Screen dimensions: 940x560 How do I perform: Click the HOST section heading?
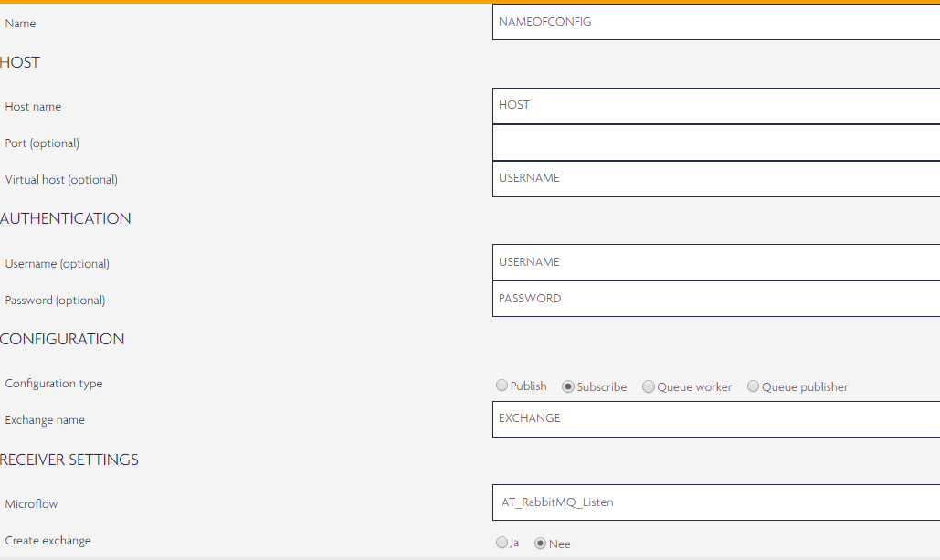point(20,62)
